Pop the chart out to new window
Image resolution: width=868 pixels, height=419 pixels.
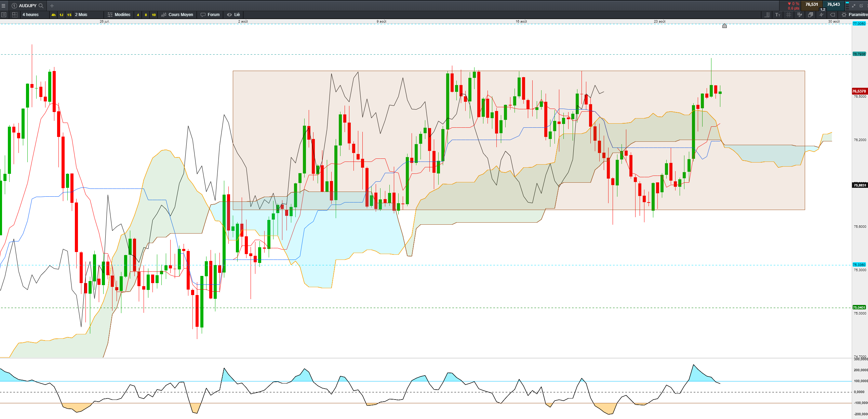point(861,6)
